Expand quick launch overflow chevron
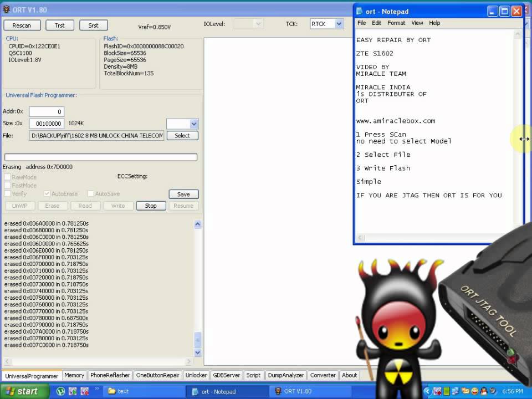The width and height of the screenshot is (532, 399). (x=97, y=388)
